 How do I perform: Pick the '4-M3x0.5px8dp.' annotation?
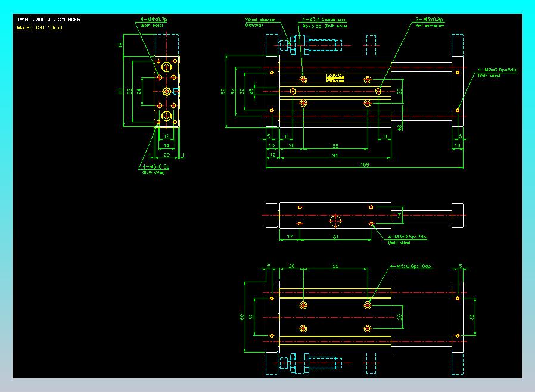point(497,70)
